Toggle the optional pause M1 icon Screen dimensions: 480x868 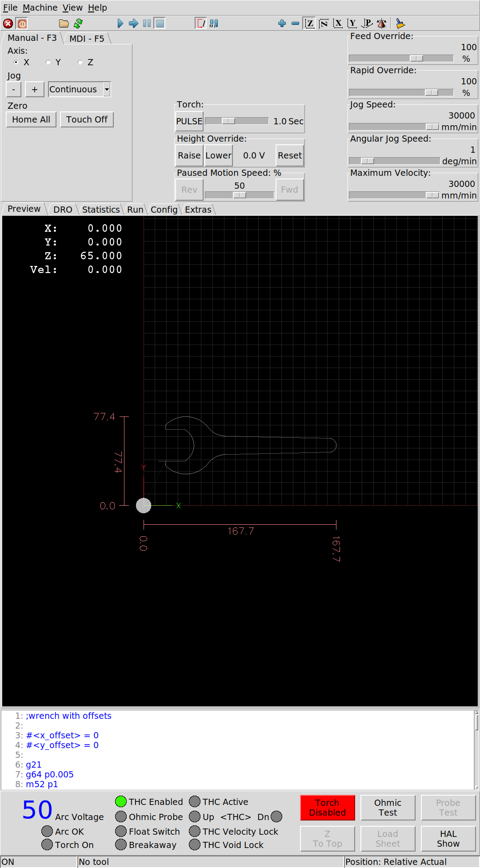coord(214,24)
